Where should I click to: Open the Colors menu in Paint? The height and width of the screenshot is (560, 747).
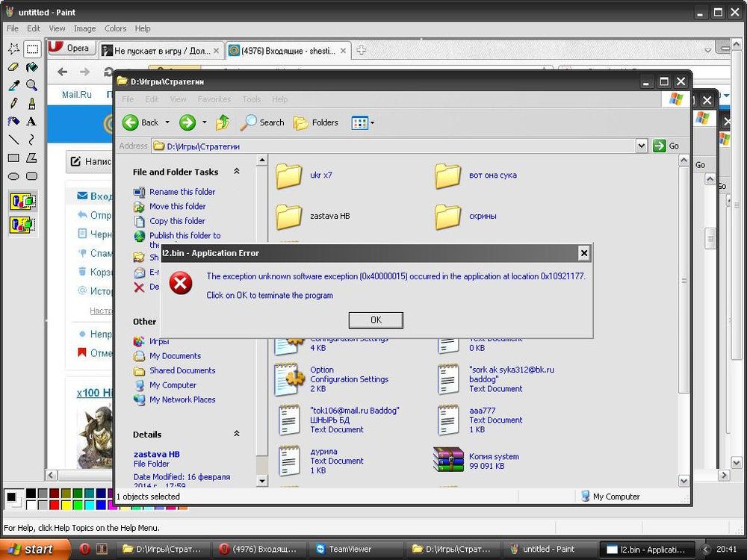[x=115, y=28]
